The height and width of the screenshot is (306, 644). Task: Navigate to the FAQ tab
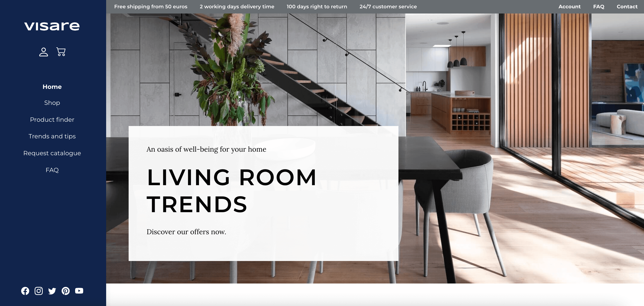point(598,6)
